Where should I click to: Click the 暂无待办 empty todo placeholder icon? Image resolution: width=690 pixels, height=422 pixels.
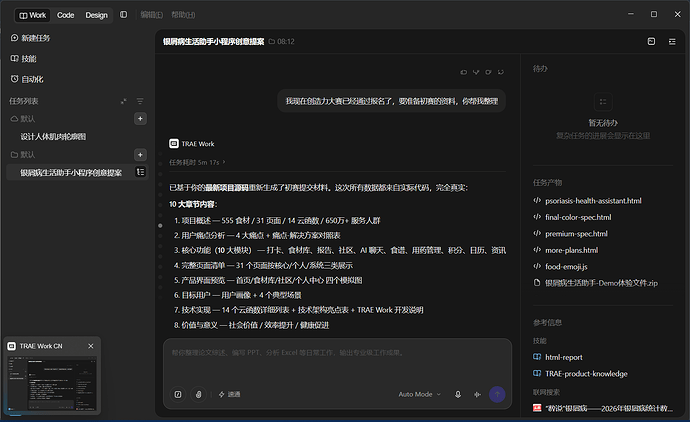[x=603, y=102]
